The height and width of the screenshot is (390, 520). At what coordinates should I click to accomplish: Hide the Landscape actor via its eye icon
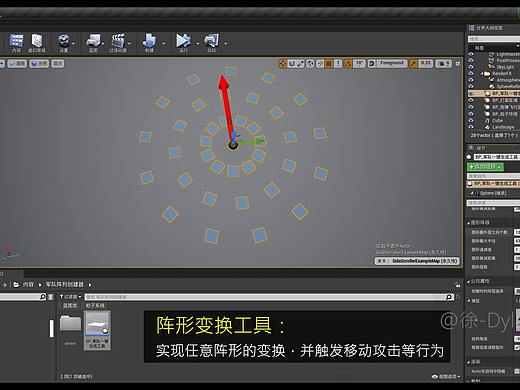471,127
